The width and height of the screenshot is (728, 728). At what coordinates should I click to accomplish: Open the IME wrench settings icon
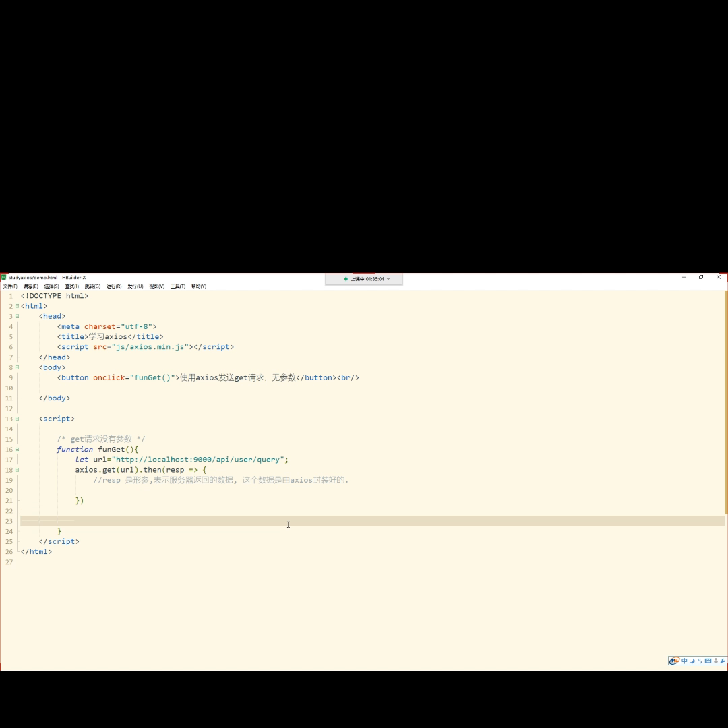coord(723,661)
